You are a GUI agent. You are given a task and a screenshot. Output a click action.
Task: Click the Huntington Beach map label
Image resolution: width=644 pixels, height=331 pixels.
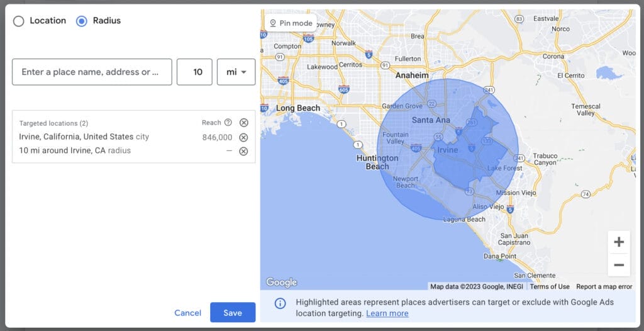click(377, 162)
